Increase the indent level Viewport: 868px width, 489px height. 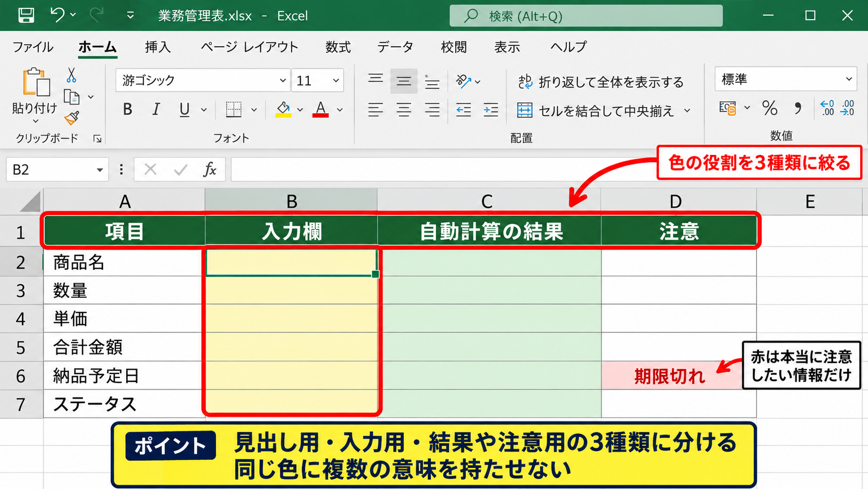point(491,110)
